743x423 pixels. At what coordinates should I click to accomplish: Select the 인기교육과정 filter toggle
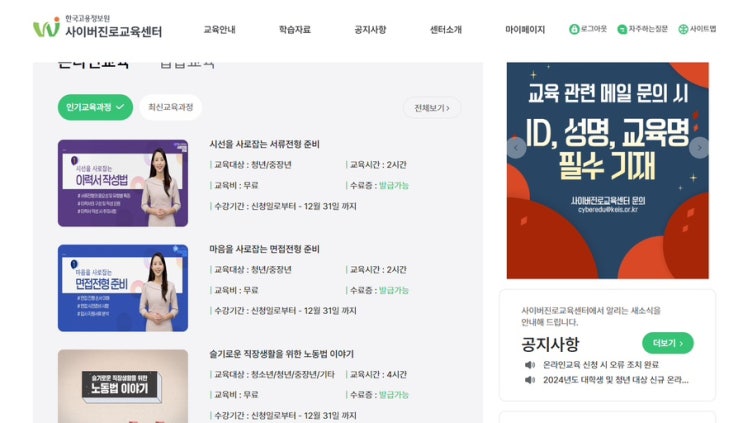click(95, 107)
